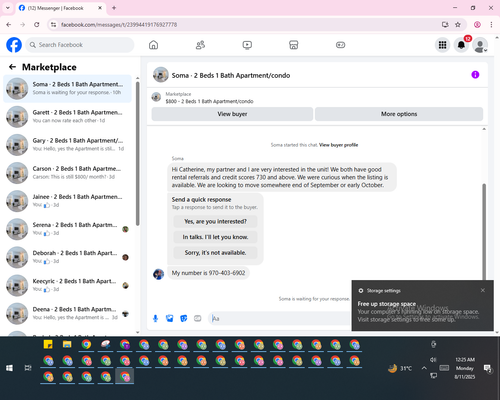Click the address bar URL
The height and width of the screenshot is (400, 500).
[119, 25]
